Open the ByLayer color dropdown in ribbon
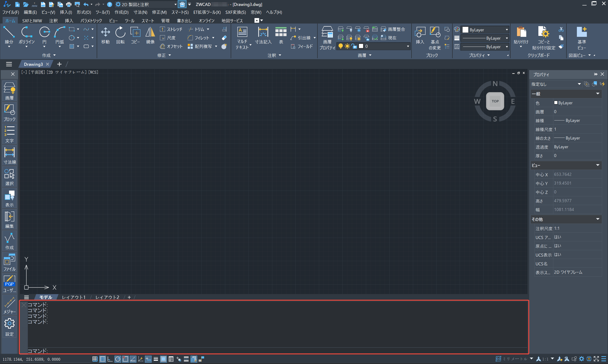The width and height of the screenshot is (608, 364). [485, 30]
